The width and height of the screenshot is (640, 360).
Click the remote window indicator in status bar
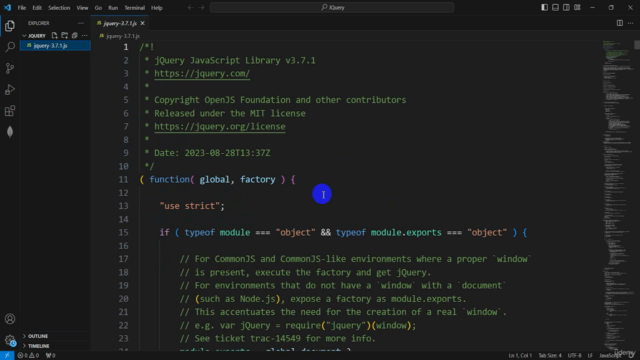7,356
